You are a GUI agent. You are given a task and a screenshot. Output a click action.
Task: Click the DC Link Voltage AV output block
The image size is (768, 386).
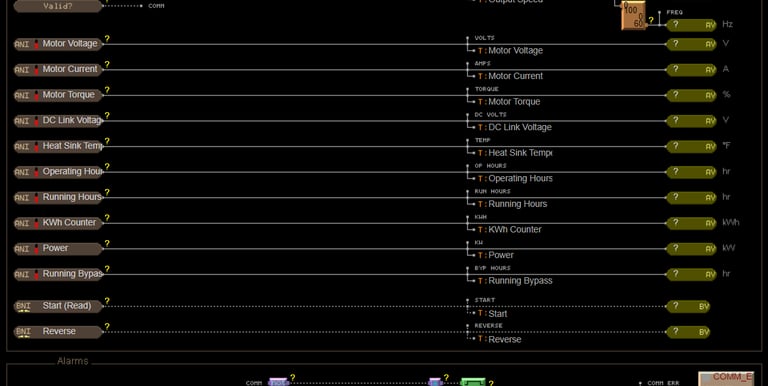[691, 121]
